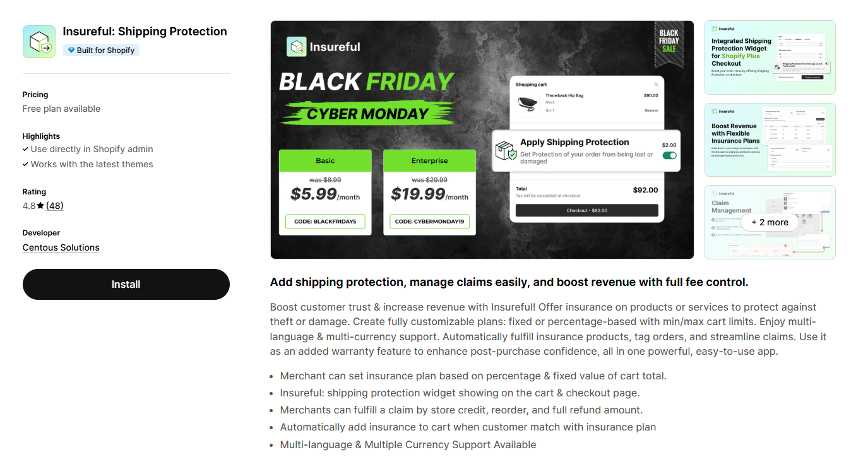
Task: Open the Boost Revenue Flexible Insurance Plans thumbnail
Action: tap(770, 139)
